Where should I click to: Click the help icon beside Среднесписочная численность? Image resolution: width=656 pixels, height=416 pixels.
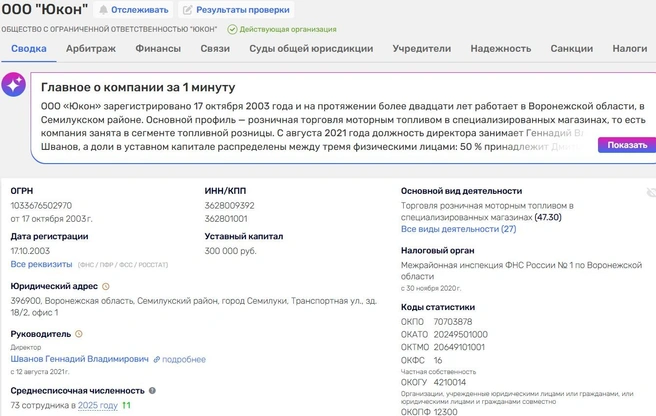coord(152,390)
